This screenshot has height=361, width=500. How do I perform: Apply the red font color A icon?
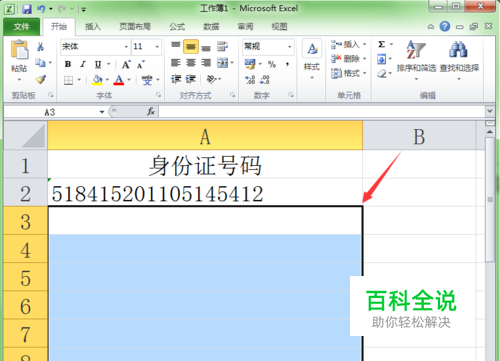click(x=119, y=80)
